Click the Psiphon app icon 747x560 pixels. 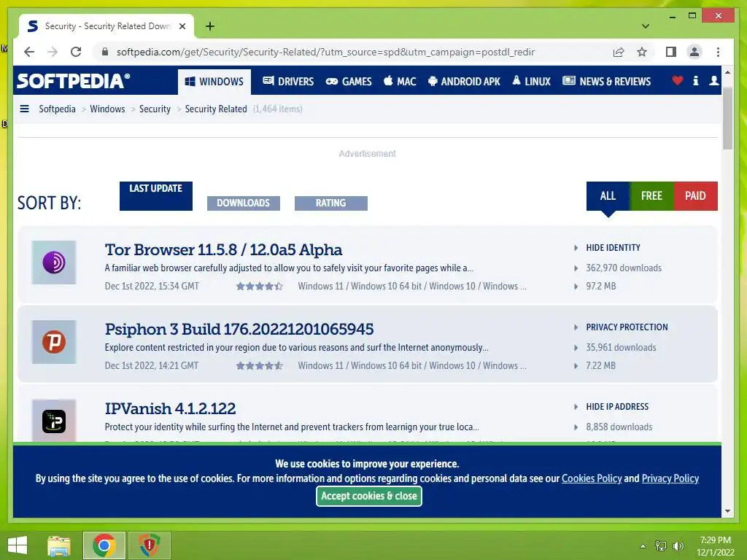click(x=54, y=342)
